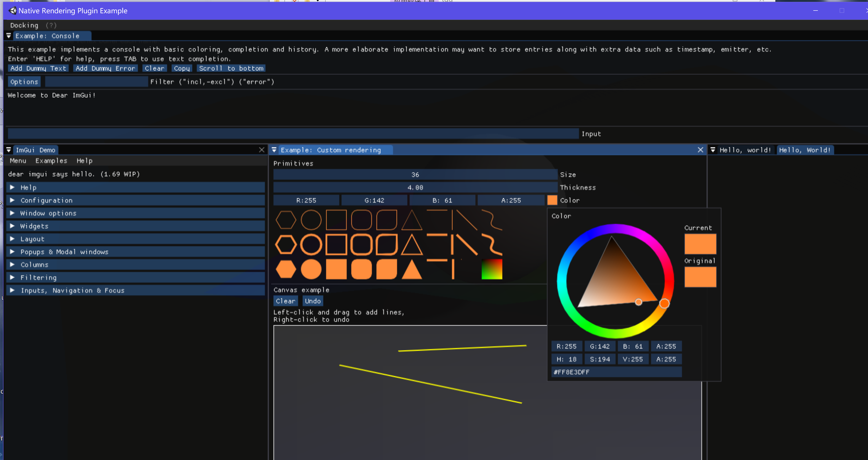Screen dimensions: 868x460
Task: Click the green-red gradient square
Action: [x=492, y=269]
